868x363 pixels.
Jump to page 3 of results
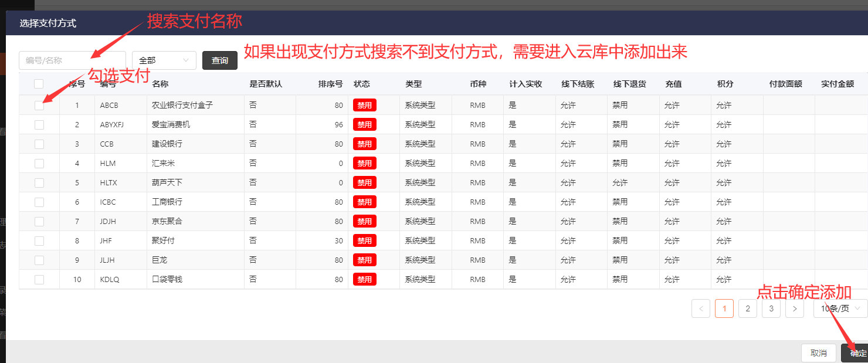point(771,308)
